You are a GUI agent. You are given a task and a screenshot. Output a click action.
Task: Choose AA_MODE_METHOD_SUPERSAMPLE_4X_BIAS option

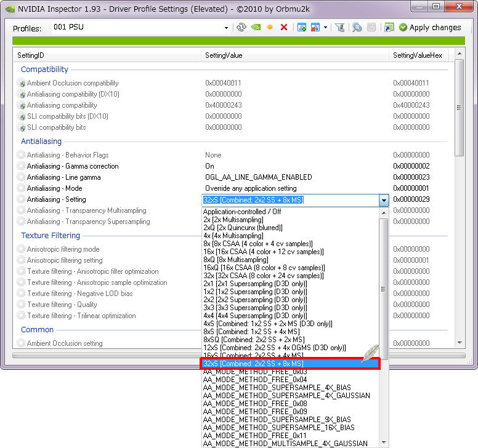(x=291, y=388)
